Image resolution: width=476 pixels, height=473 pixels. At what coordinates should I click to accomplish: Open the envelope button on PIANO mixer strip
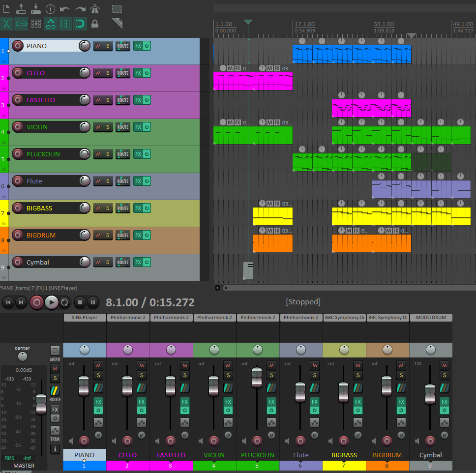click(x=98, y=422)
